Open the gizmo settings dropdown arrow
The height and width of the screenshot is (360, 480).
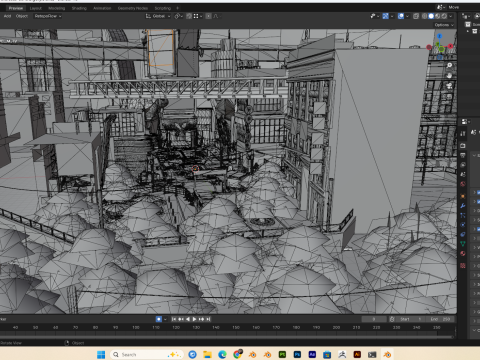pos(392,16)
